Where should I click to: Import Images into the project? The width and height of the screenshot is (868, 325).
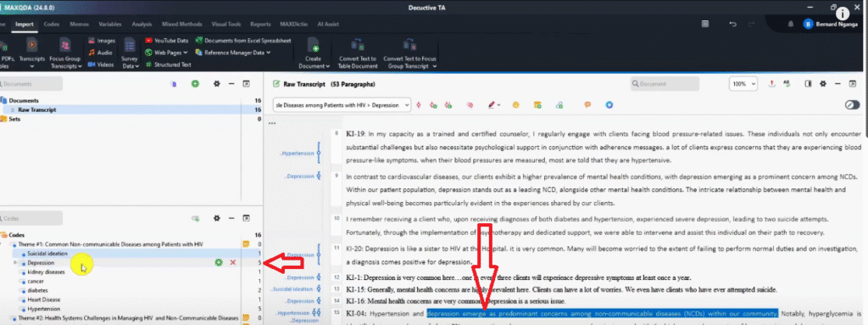102,41
